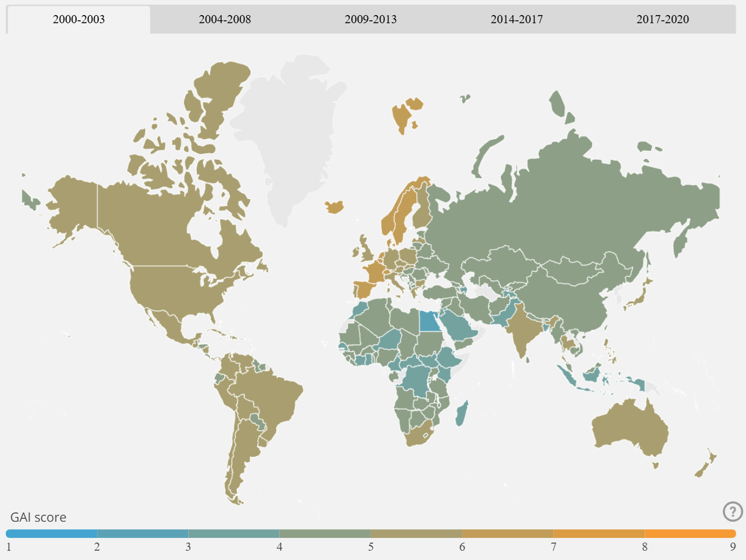746x560 pixels.
Task: Click the 3–4 teal legend segment
Action: (233, 533)
